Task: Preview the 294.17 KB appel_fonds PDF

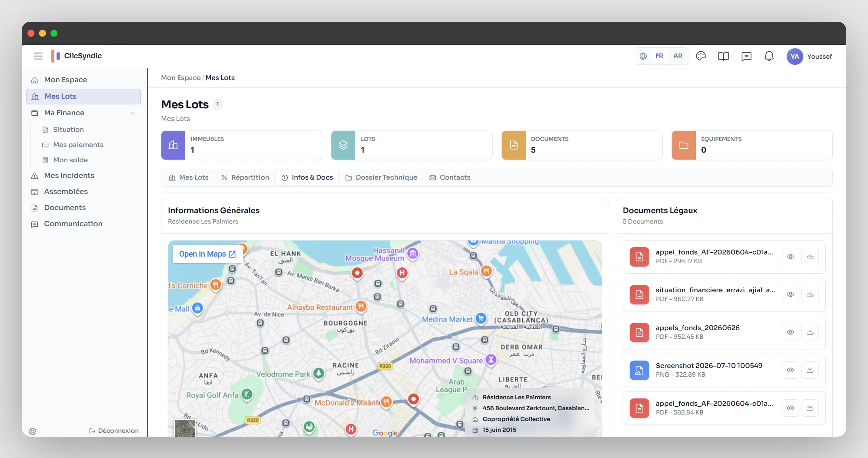Action: (x=791, y=257)
